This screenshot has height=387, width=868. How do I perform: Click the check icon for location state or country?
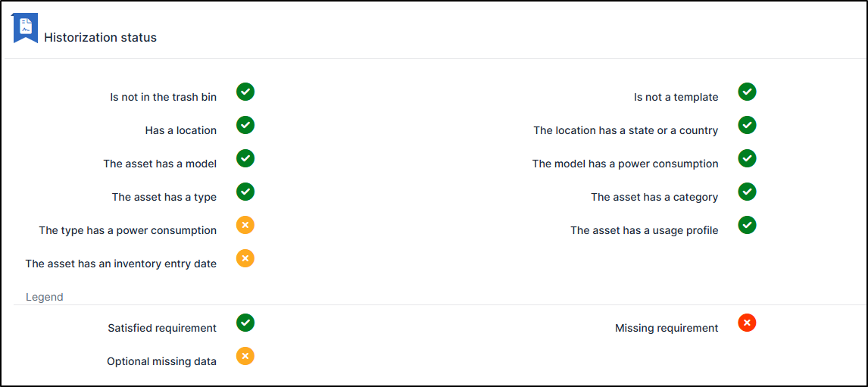[747, 125]
